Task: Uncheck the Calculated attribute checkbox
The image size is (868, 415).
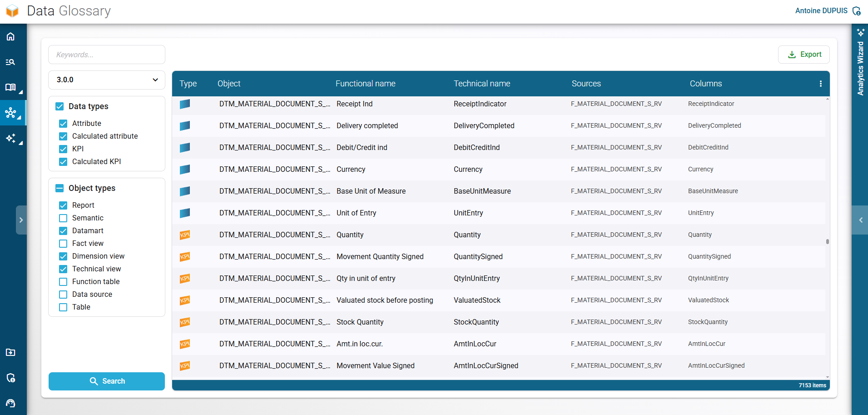Action: [x=63, y=136]
